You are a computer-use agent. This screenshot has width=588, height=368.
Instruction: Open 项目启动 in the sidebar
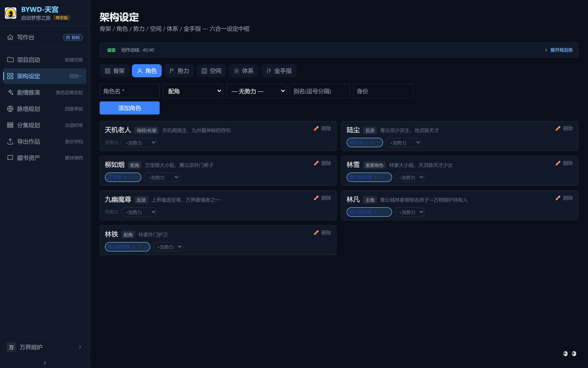(x=45, y=60)
